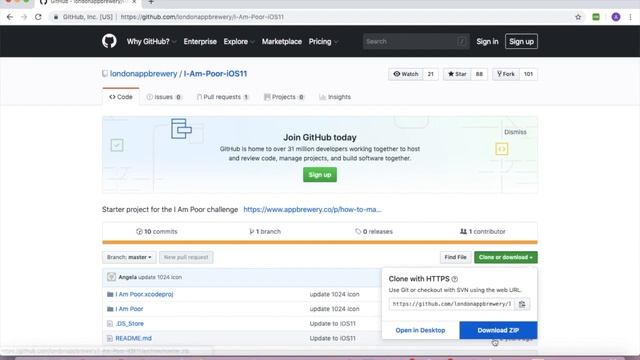Viewport: 640px width, 360px height.
Task: Toggle the Clone or download dropdown
Action: tap(506, 258)
